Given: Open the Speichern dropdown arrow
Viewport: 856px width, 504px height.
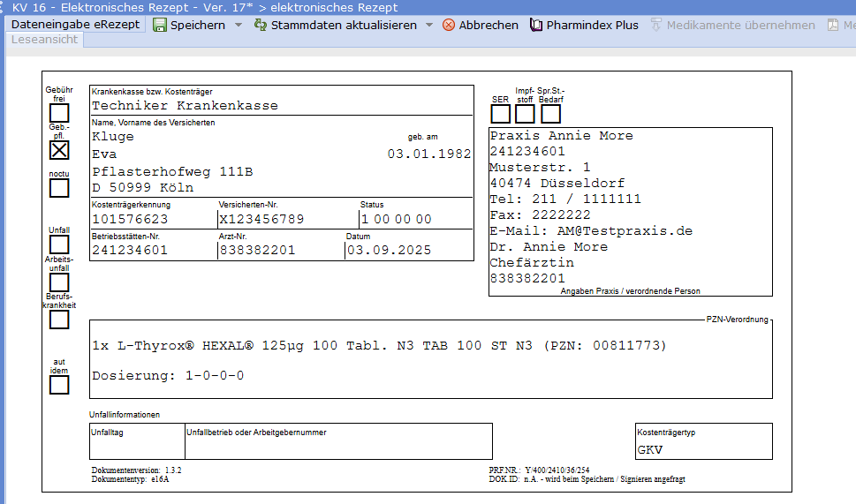Looking at the screenshot, I should point(239,25).
